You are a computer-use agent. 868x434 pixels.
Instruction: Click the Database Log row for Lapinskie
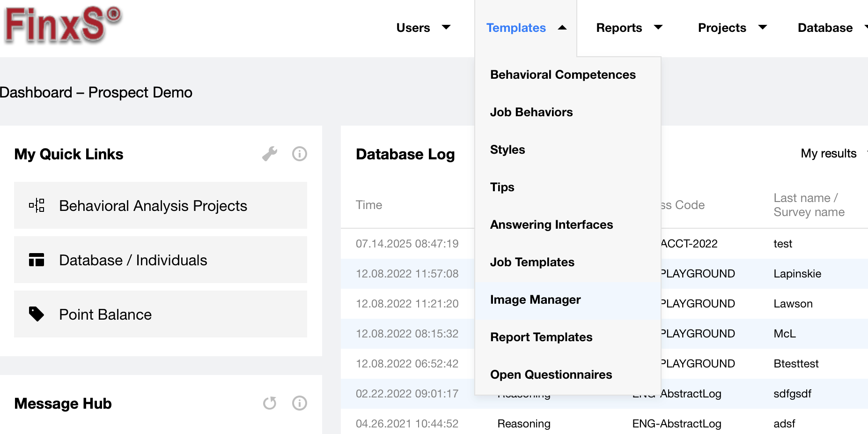[x=796, y=273]
